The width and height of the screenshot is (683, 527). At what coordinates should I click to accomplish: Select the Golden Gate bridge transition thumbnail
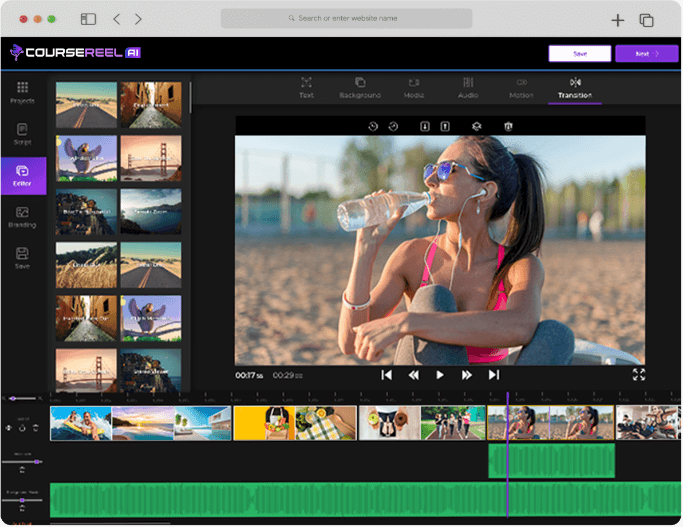[x=151, y=157]
